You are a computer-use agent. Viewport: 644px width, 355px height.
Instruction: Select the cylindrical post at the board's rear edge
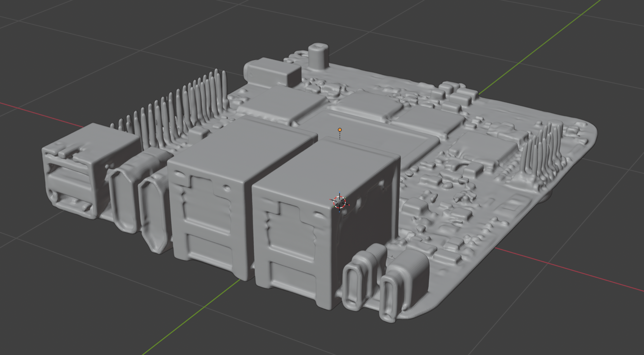coord(318,56)
